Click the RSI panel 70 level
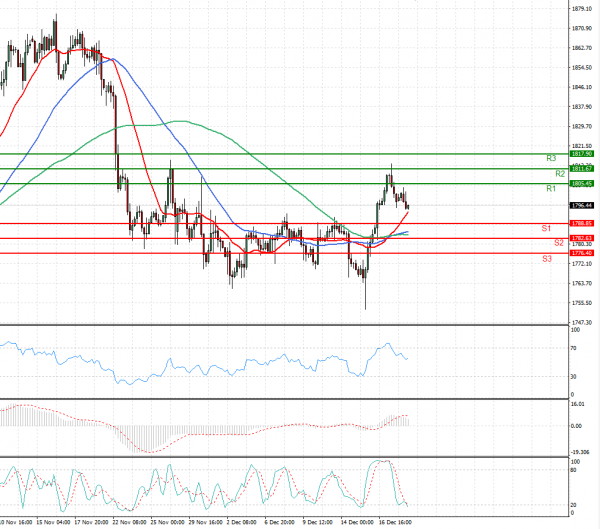This screenshot has width=600, height=529. click(x=573, y=348)
